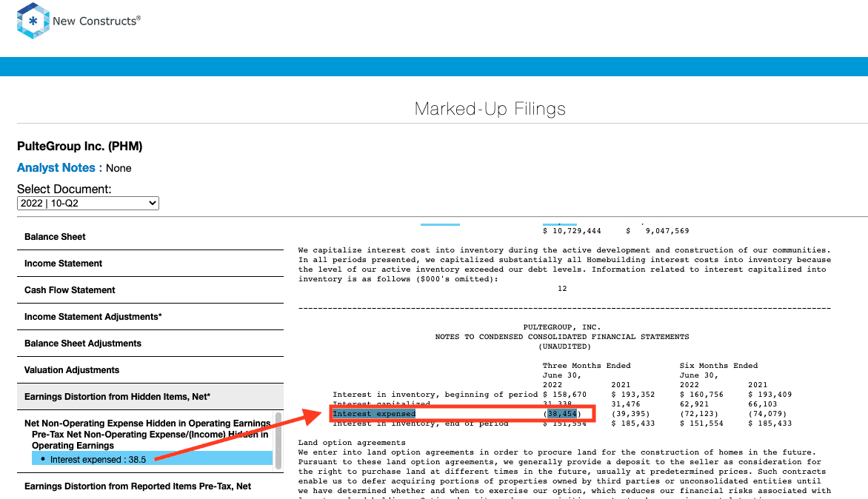Image resolution: width=868 pixels, height=499 pixels.
Task: Click the sidebar panel vertical scrollbar
Action: pyautogui.click(x=278, y=441)
